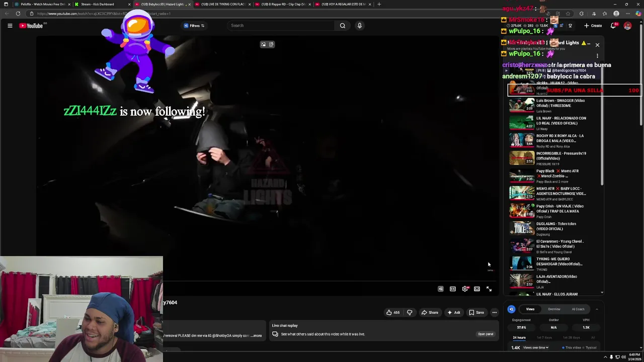Viewport: 644px width, 362px height.
Task: Like the video with 466 likes
Action: coord(393,313)
